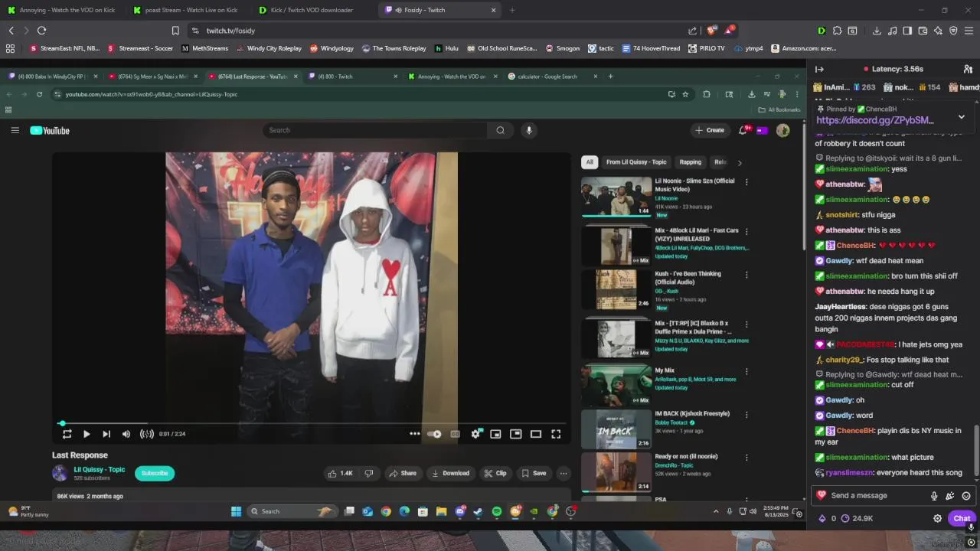The width and height of the screenshot is (980, 551).
Task: Switch the player to miniplayer mode
Action: click(495, 434)
